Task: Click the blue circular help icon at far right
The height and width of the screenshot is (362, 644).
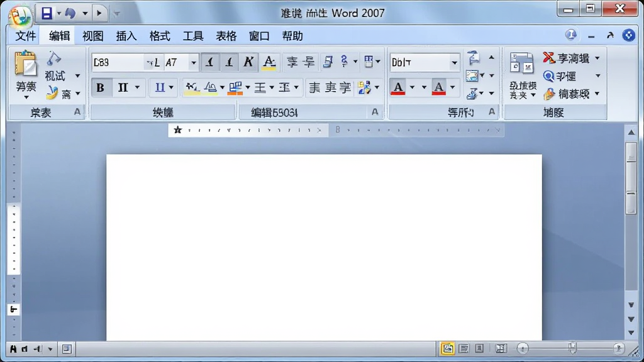Action: (628, 35)
